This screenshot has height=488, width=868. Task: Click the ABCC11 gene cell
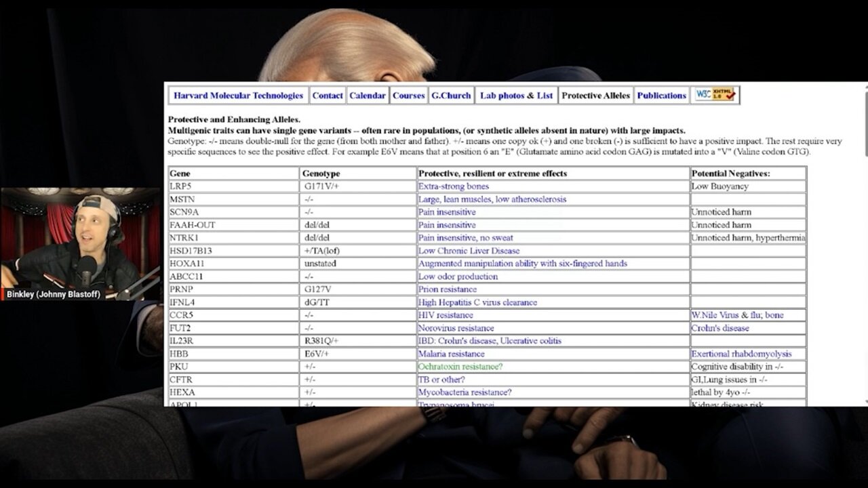coord(234,277)
